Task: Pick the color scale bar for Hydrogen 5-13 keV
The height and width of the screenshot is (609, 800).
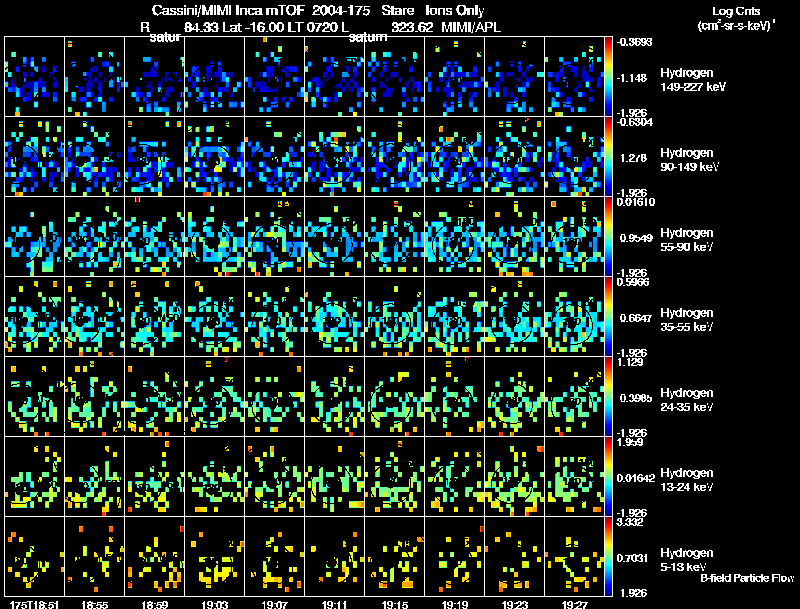Action: (x=608, y=557)
